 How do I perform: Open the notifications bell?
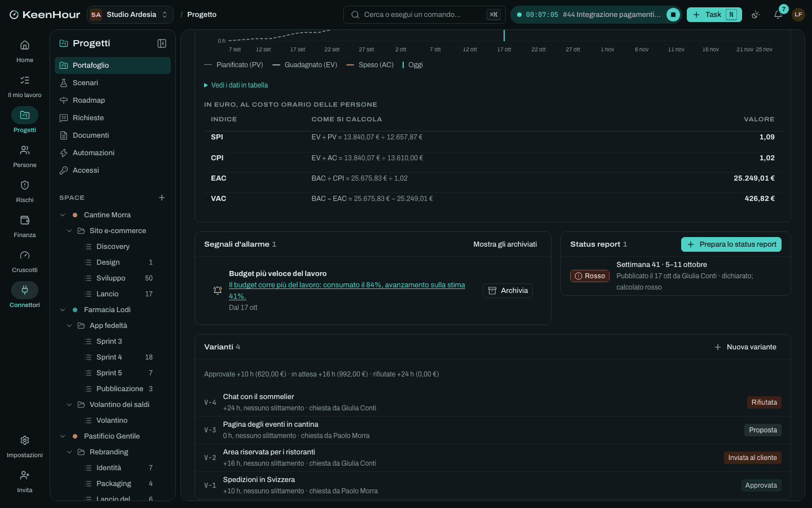[x=778, y=15]
